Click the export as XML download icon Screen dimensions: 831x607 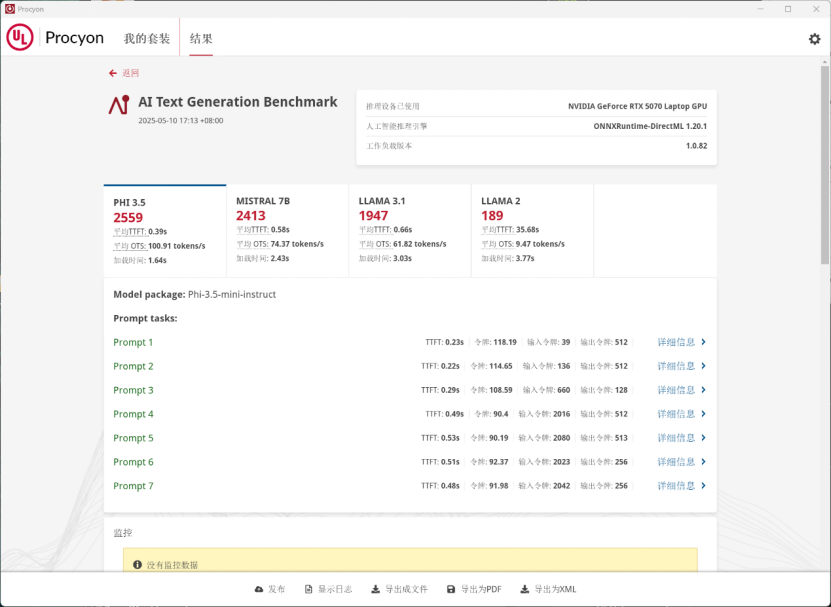(525, 589)
